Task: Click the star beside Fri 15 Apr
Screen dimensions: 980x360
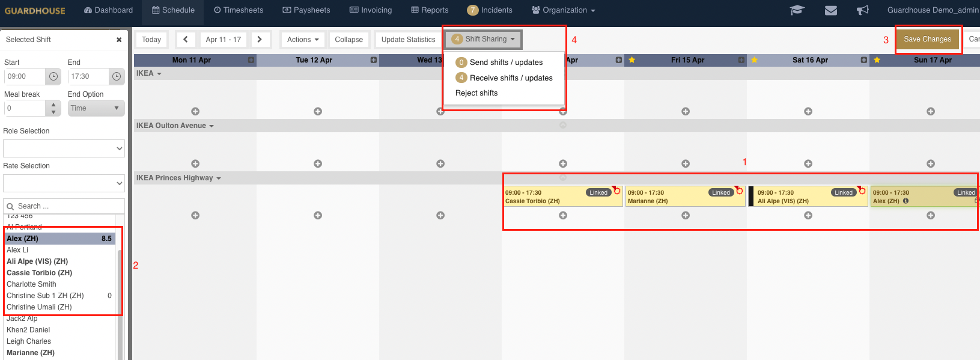Action: coord(632,60)
